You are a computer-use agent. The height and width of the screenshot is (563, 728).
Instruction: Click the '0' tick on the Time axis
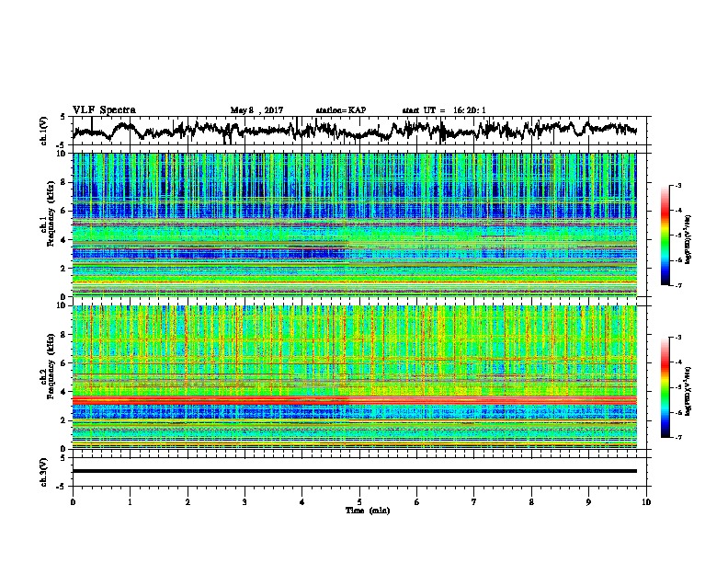pyautogui.click(x=73, y=502)
